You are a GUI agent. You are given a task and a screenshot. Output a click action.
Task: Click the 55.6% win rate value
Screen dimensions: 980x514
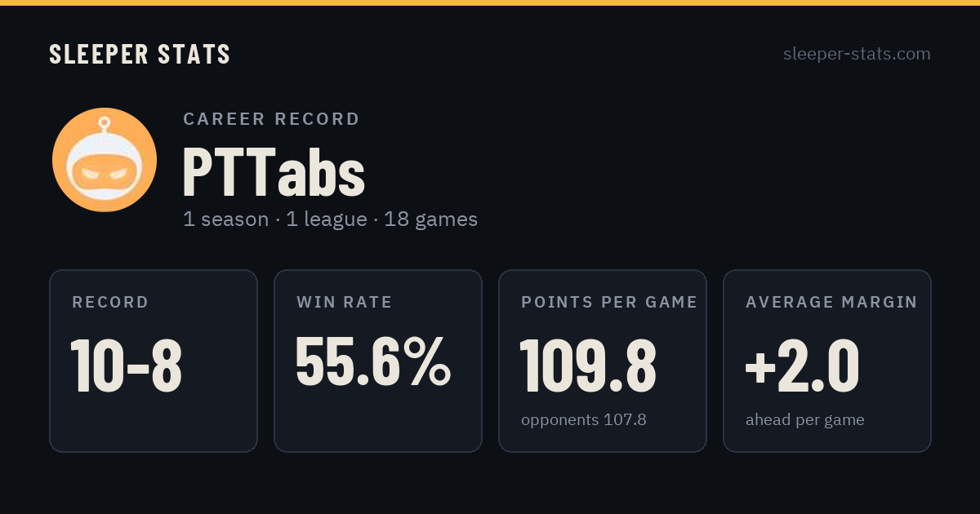pos(373,362)
